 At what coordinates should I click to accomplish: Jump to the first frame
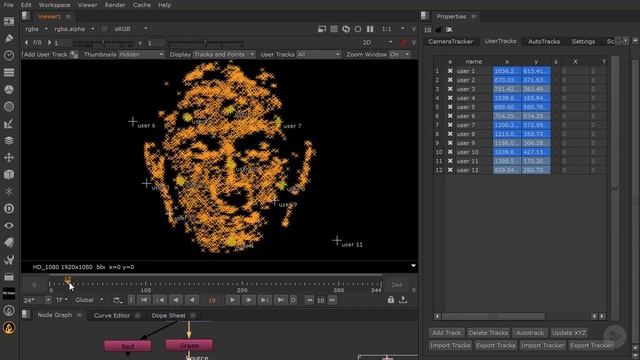[x=144, y=300]
